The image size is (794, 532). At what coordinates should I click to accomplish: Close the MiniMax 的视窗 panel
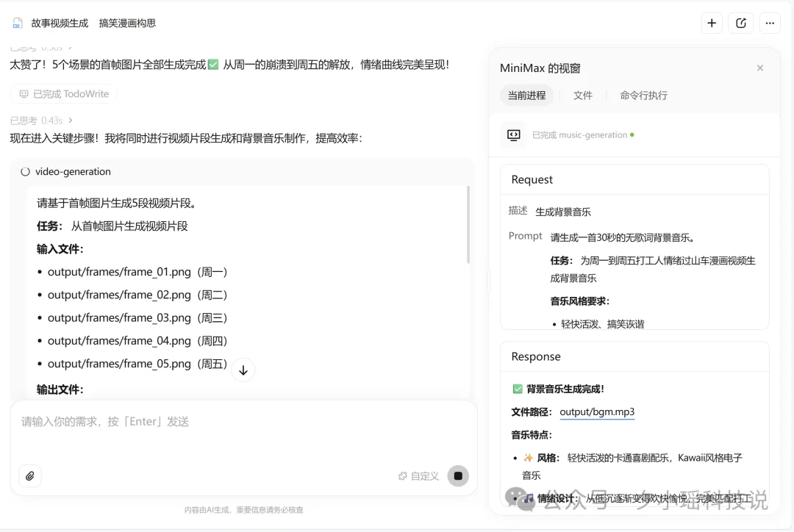[x=760, y=68]
